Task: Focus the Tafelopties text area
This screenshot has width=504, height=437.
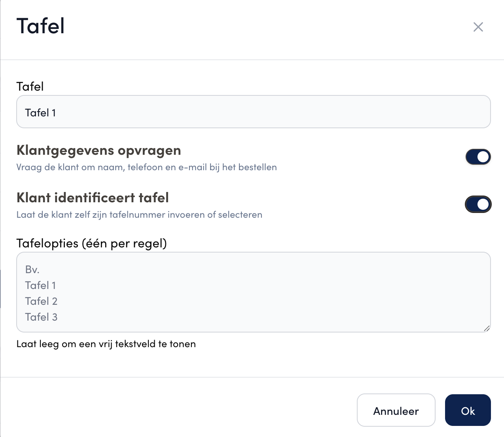Action: click(x=254, y=292)
